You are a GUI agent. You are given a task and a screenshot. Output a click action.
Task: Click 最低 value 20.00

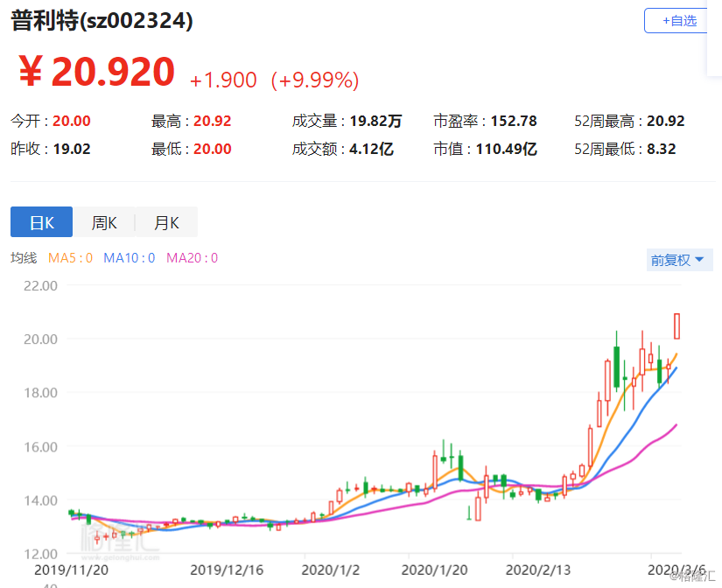coord(213,149)
